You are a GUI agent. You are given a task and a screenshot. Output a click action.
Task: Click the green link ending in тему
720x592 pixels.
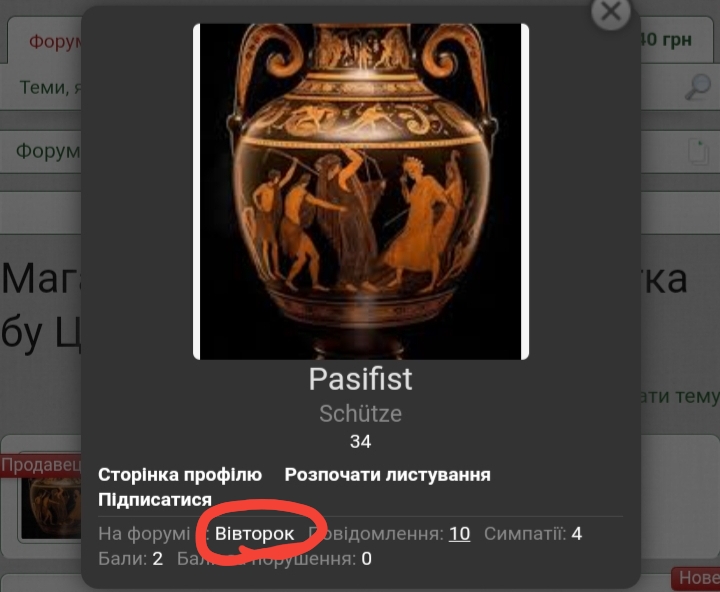pos(680,396)
